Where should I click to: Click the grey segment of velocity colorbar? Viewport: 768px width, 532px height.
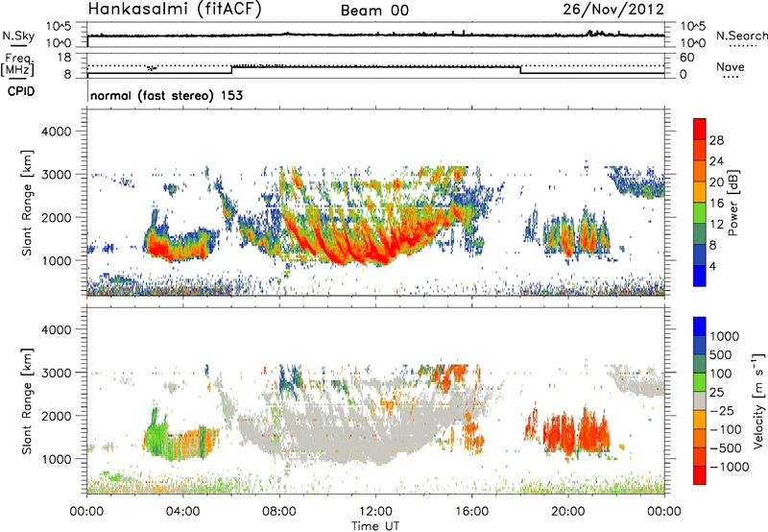pos(700,400)
